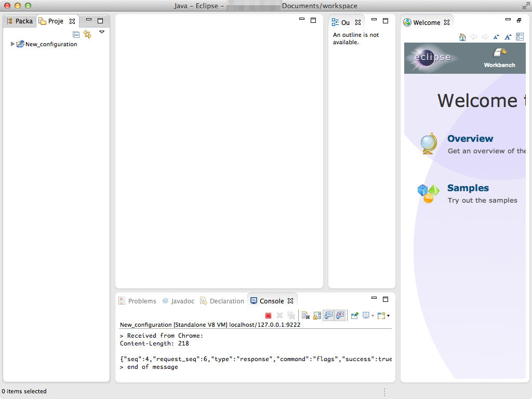Switch to the Package Explorer tab
Viewport: 532px width, 399px height.
click(20, 21)
